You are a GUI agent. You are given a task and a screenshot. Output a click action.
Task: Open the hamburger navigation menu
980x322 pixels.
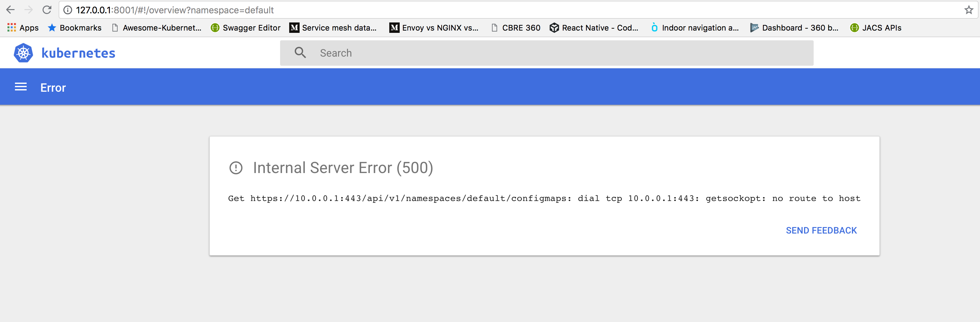[x=20, y=87]
